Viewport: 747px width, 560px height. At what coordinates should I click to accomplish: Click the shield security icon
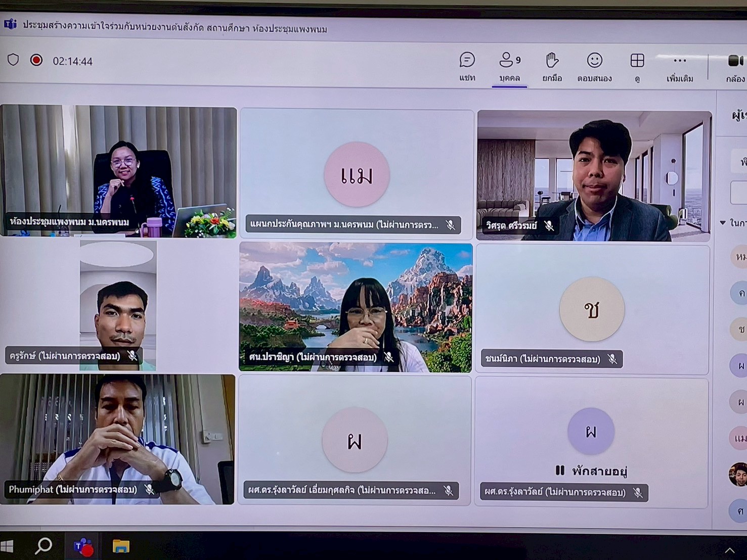tap(13, 60)
